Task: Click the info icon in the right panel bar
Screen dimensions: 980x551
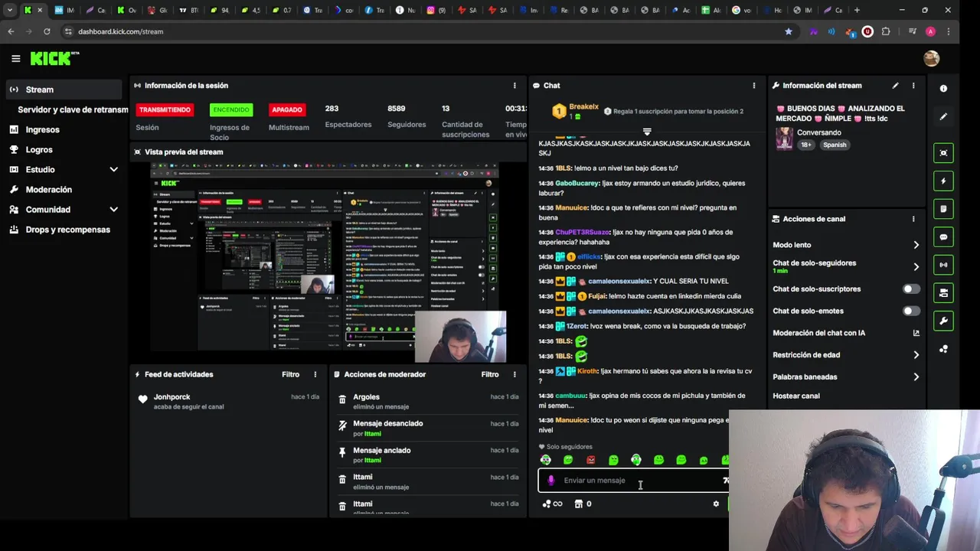Action: point(943,89)
